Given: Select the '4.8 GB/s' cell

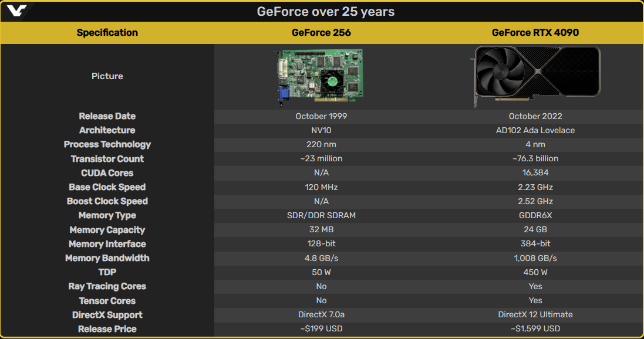Looking at the screenshot, I should (321, 258).
